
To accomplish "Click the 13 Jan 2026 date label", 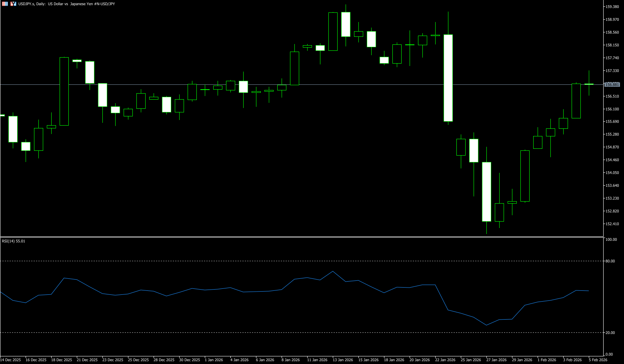I will 343,360.
